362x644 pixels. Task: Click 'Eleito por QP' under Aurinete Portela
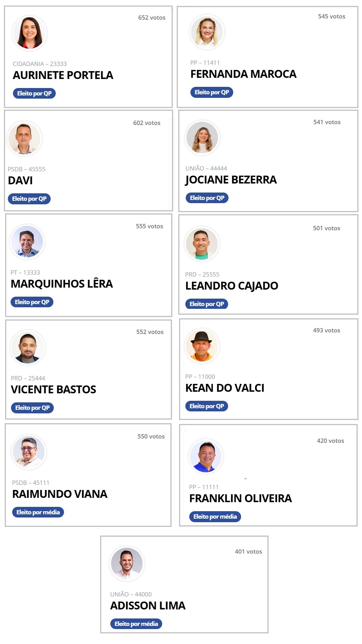[34, 94]
